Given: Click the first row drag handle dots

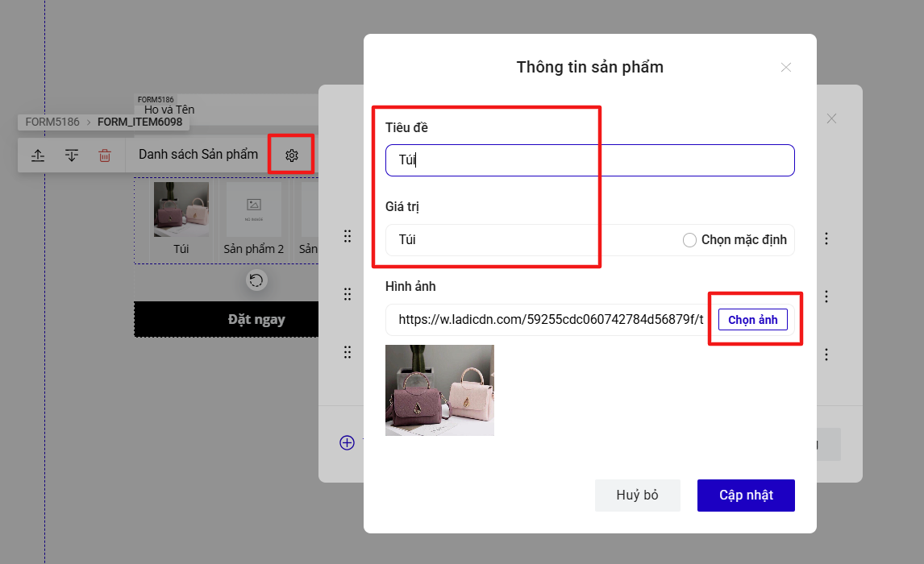Looking at the screenshot, I should point(348,236).
